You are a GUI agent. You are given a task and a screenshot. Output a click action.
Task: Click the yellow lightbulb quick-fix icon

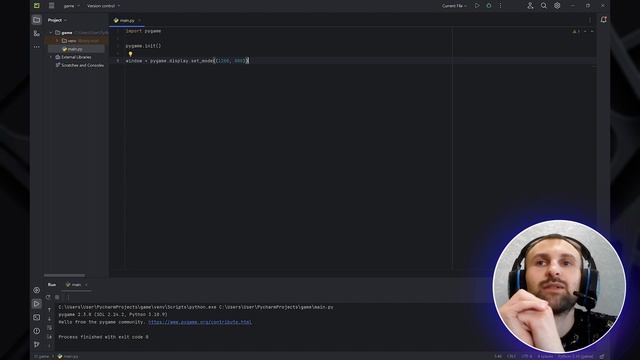pyautogui.click(x=130, y=53)
